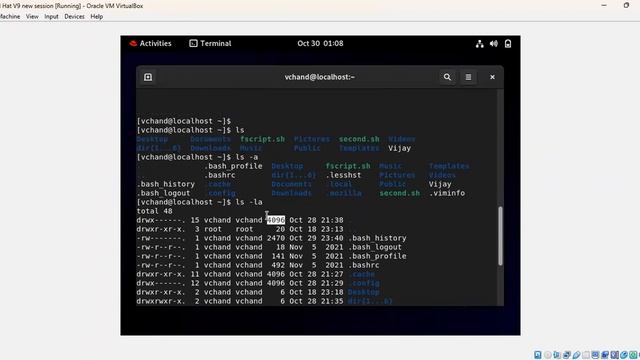Click VirtualBox optical disc status icon
This screenshot has width=640, height=360.
548,355
